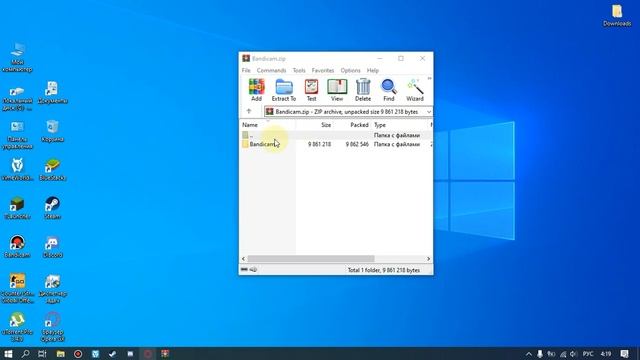Close the Bandicam.zip WinRAR window
The image size is (640, 360).
coord(422,58)
